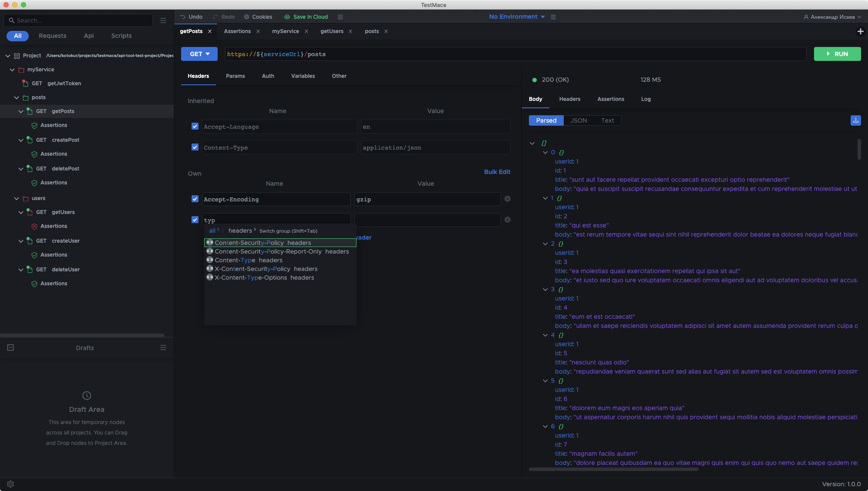This screenshot has width=868, height=491.
Task: Open Drafts panel menu icon
Action: tap(163, 347)
